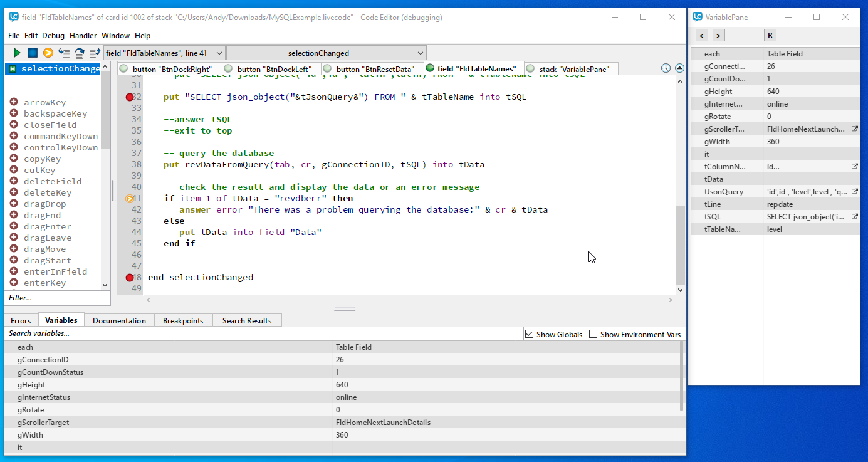The height and width of the screenshot is (462, 868).
Task: Click the Step Over debugger icon
Action: click(80, 53)
